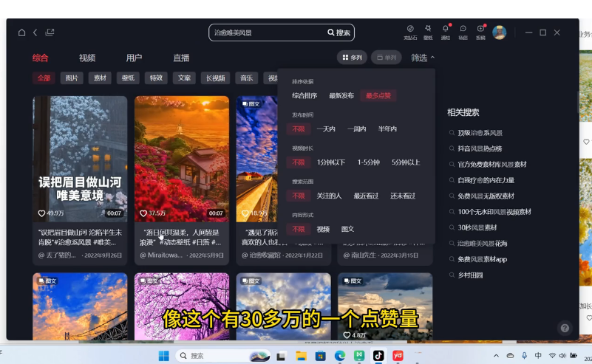The height and width of the screenshot is (364, 592).
Task: Click the help question mark icon
Action: pos(565,328)
